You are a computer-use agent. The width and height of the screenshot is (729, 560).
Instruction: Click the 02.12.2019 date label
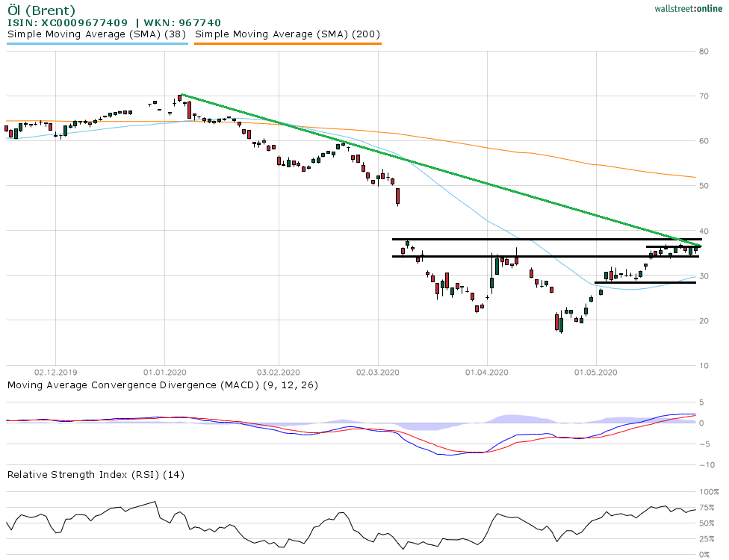56,371
